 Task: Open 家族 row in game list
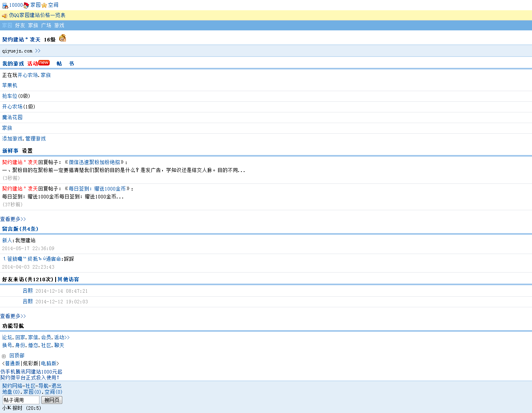click(7, 128)
